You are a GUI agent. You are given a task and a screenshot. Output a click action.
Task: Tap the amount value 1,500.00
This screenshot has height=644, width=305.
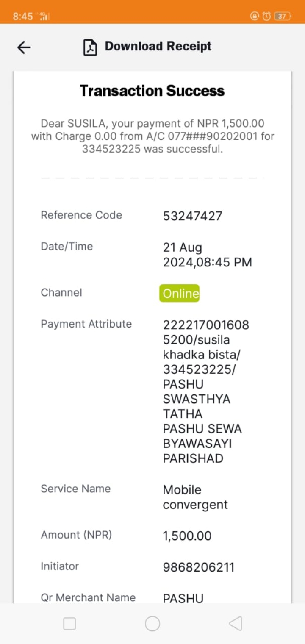click(187, 536)
